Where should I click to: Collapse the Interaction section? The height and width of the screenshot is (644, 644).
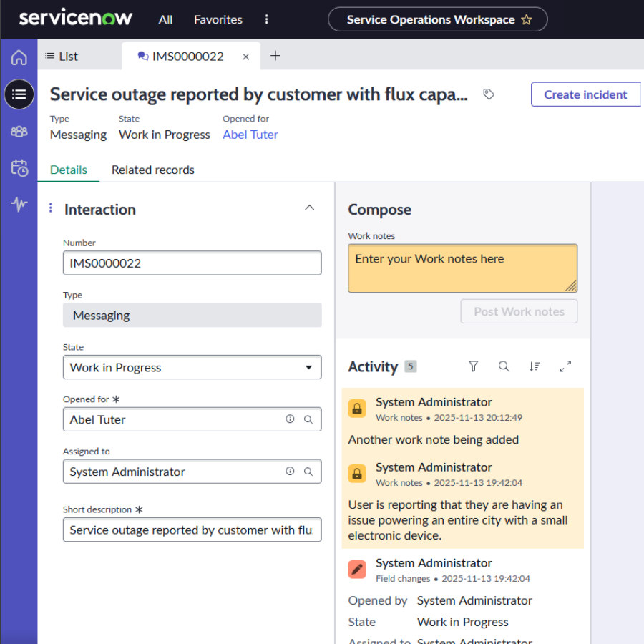(x=309, y=208)
